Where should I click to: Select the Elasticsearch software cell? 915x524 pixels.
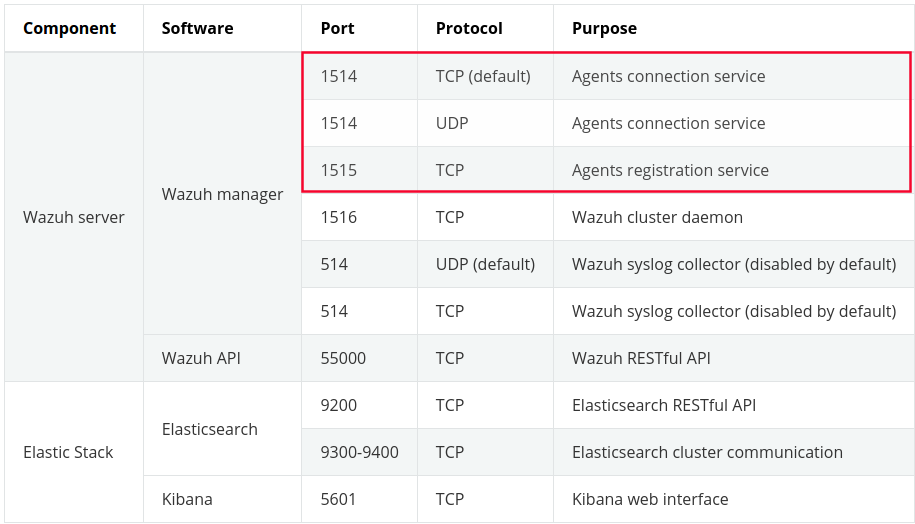pyautogui.click(x=210, y=429)
